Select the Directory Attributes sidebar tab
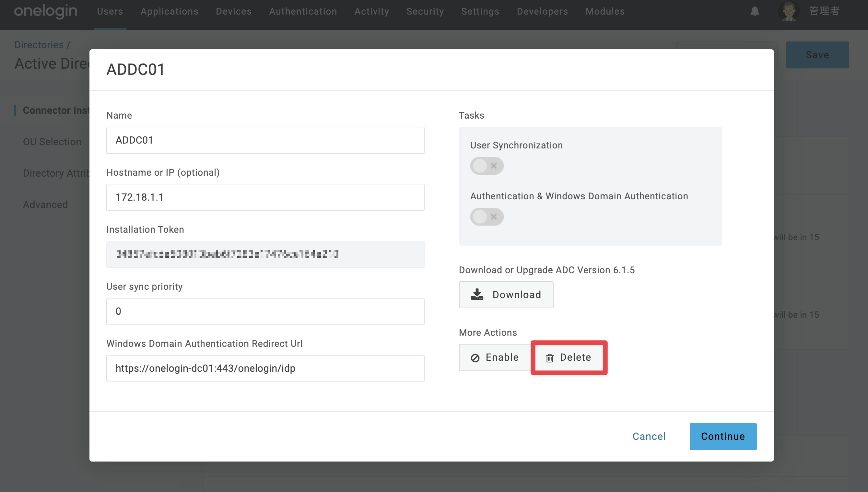Viewport: 868px width, 492px height. click(x=56, y=173)
